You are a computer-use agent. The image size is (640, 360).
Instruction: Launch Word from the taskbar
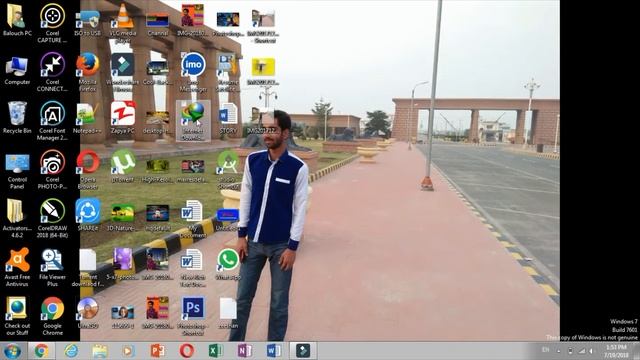pyautogui.click(x=273, y=351)
